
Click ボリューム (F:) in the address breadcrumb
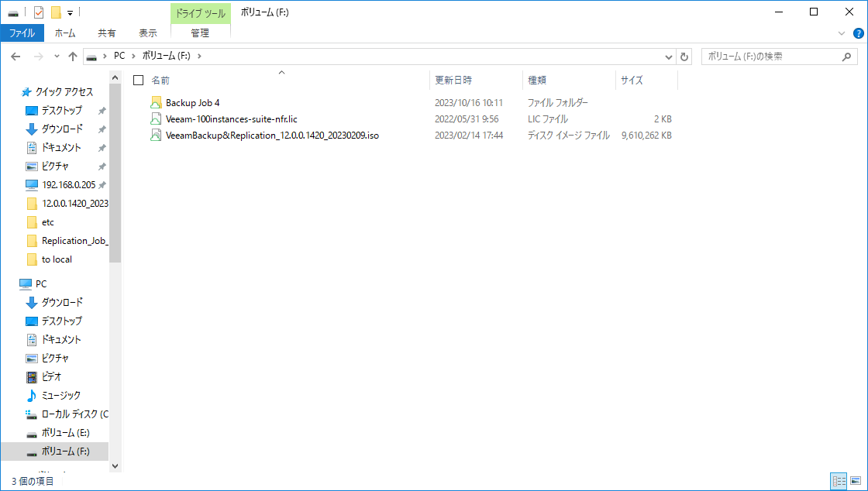point(167,56)
